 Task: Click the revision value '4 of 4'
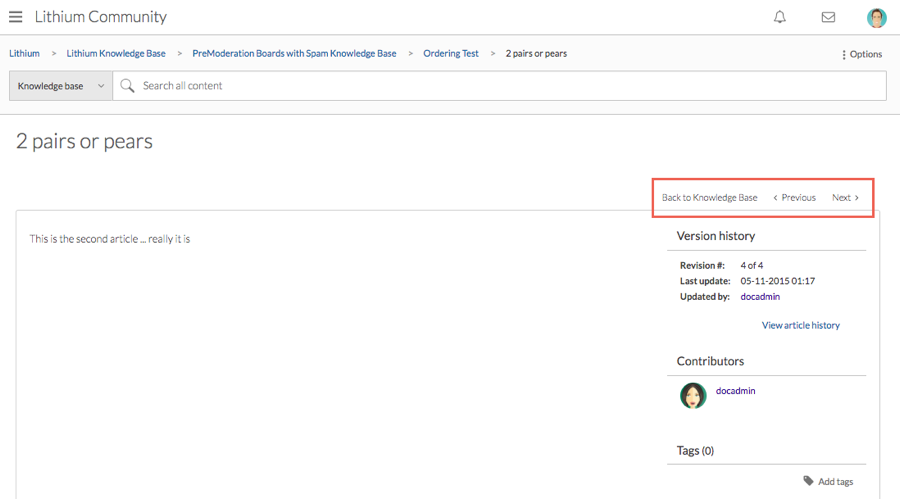click(x=751, y=265)
